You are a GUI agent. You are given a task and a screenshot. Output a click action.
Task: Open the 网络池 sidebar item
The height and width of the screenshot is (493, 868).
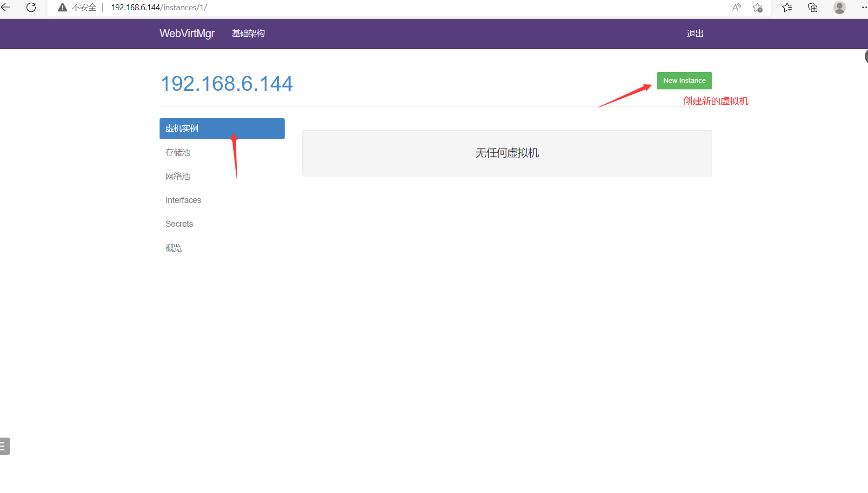[x=178, y=176]
